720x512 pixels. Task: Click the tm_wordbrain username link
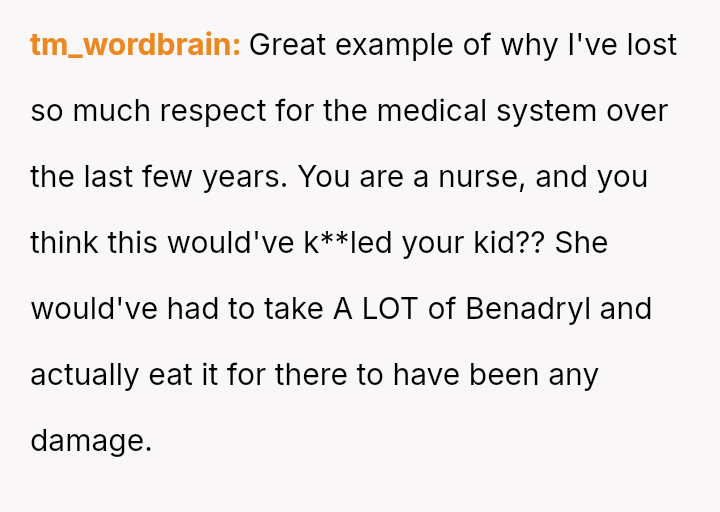pyautogui.click(x=135, y=46)
